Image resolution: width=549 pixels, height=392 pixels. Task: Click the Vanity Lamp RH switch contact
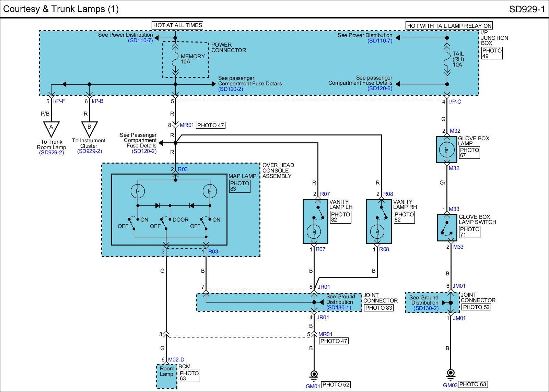(x=382, y=213)
